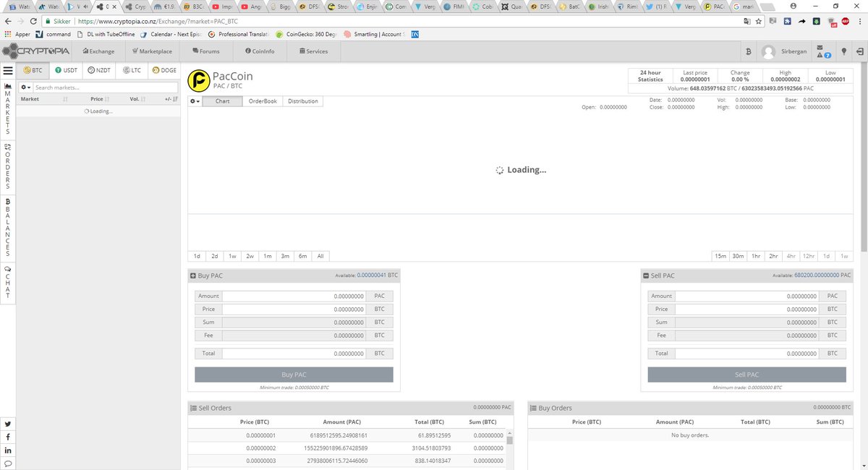Screen dimensions: 868x470
Task: Select the USDT base market tab
Action: (x=67, y=70)
